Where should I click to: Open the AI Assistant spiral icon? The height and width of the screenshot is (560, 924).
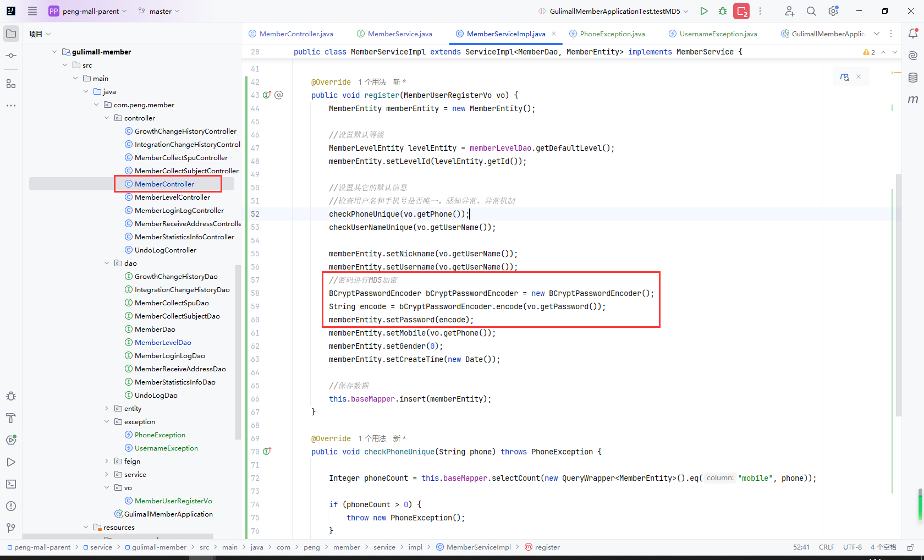pyautogui.click(x=913, y=56)
